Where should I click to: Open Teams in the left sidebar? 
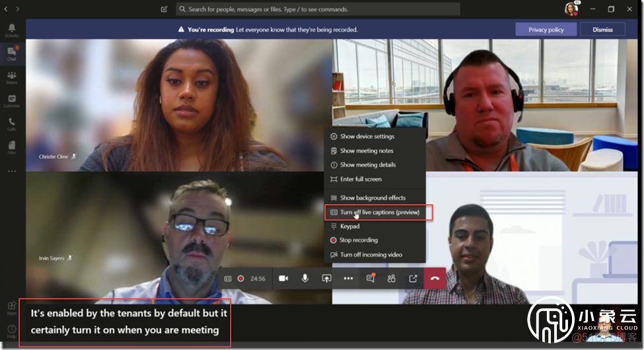[x=11, y=78]
